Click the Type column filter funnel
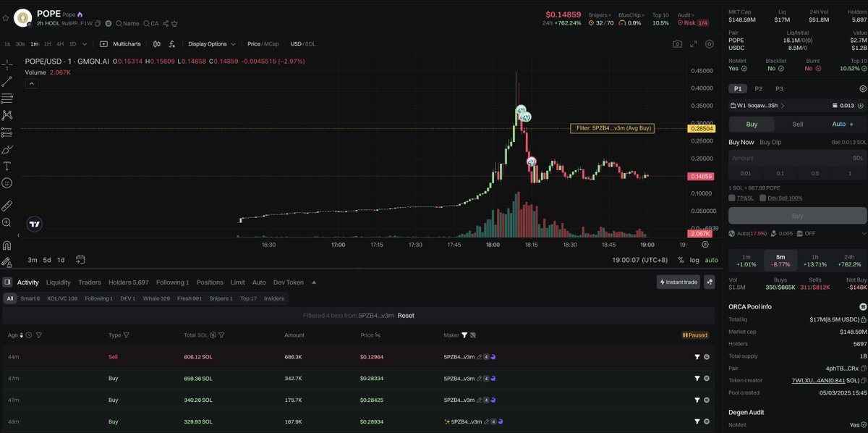This screenshot has width=868, height=433. coord(127,335)
